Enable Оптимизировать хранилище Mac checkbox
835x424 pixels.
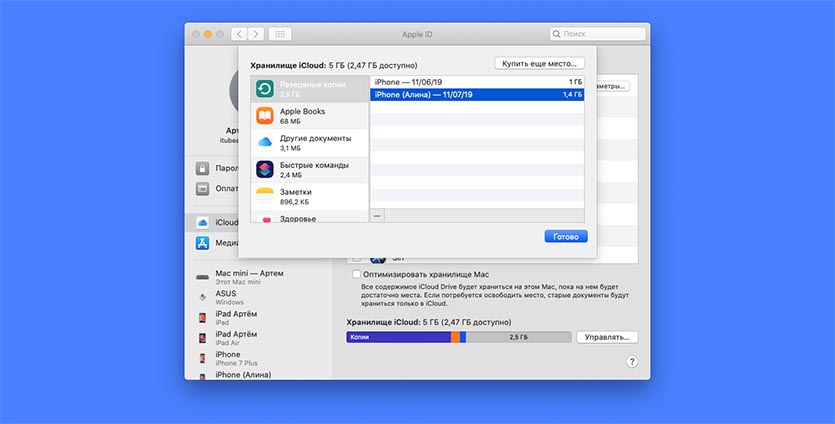point(356,274)
